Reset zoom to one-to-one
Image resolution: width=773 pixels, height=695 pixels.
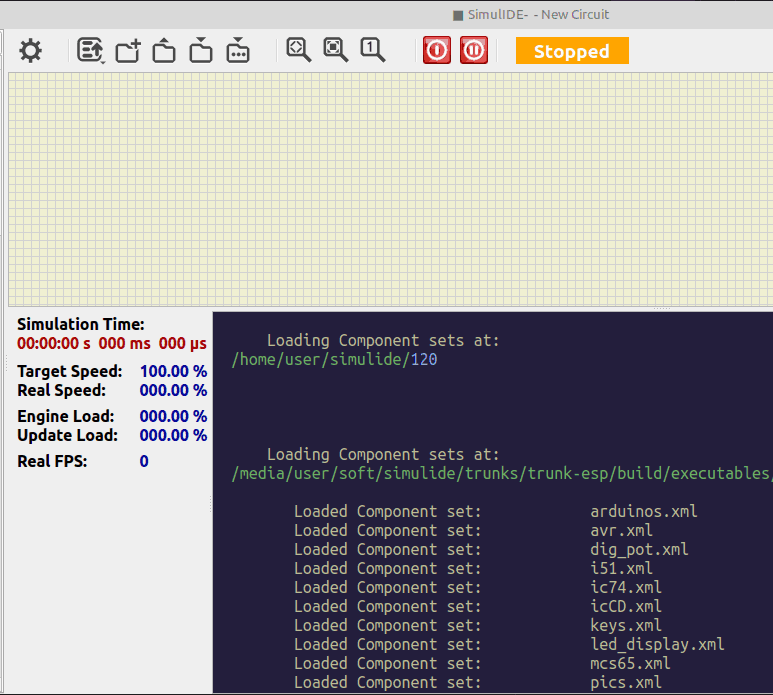point(372,50)
